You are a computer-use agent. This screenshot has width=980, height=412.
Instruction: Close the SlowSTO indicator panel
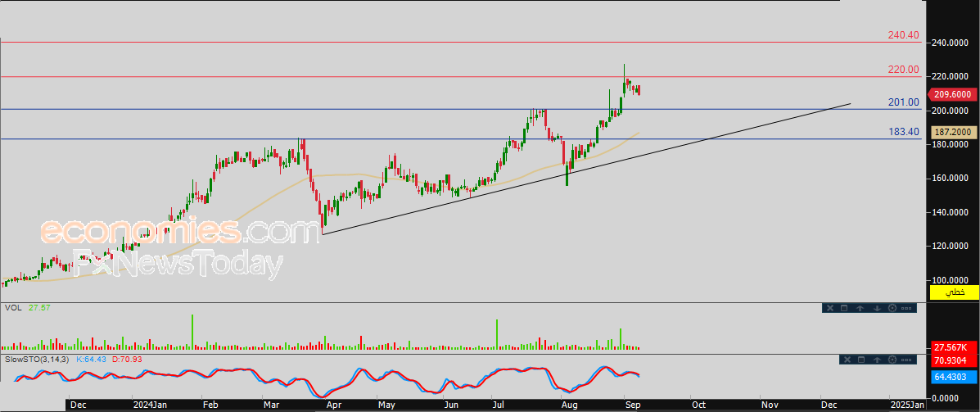coord(847,360)
